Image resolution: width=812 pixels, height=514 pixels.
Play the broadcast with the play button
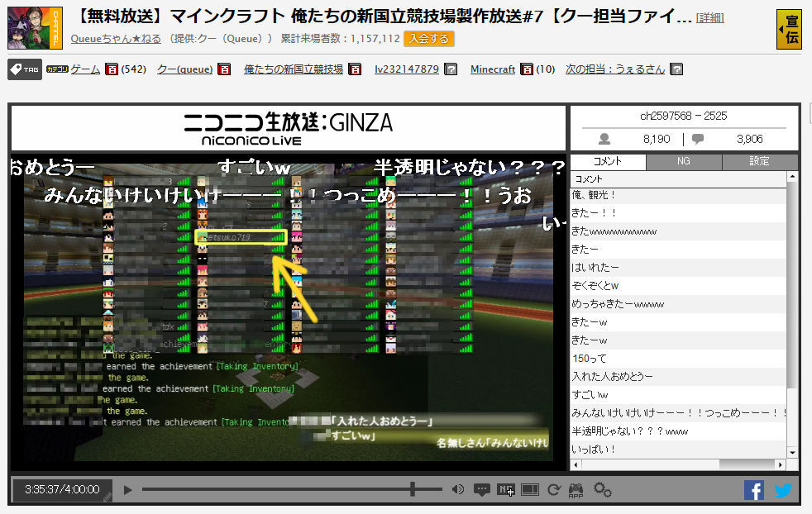click(x=127, y=490)
